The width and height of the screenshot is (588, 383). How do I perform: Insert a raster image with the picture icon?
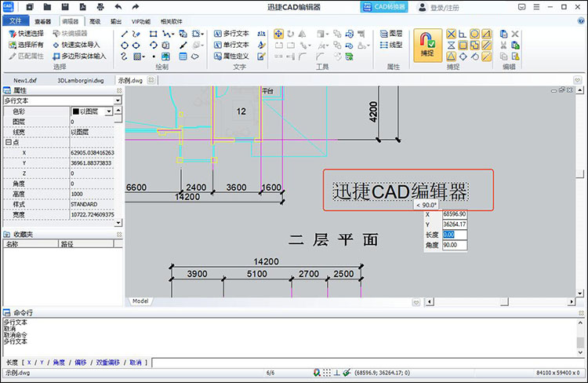(165, 57)
